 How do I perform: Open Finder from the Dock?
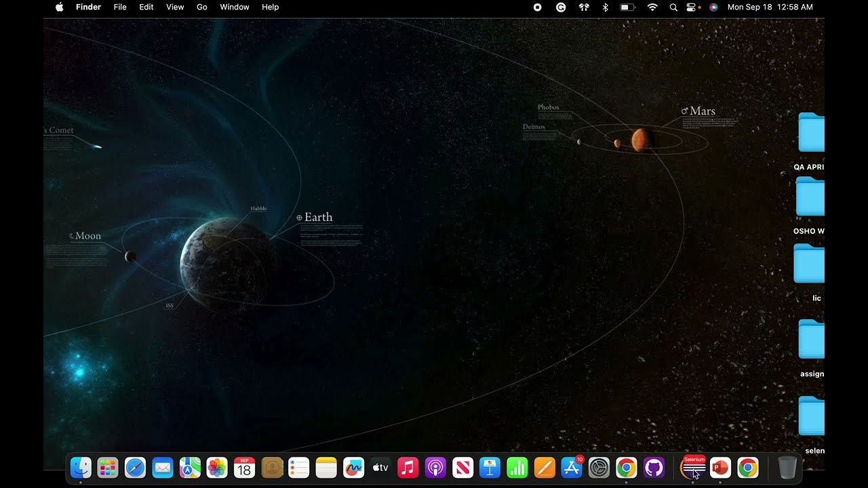[81, 468]
